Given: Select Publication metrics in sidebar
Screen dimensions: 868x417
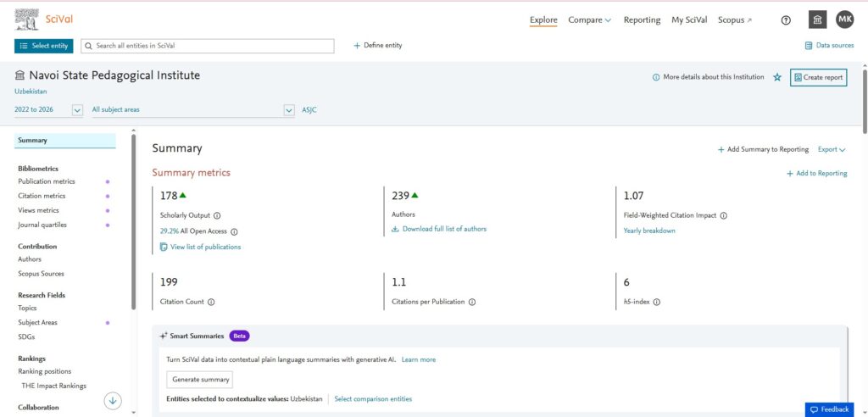Looking at the screenshot, I should [x=47, y=181].
